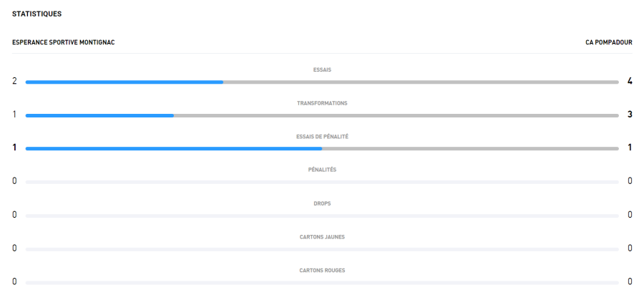The height and width of the screenshot is (295, 644).
Task: Open the Esperance Sportive Montignac team name
Action: 63,42
